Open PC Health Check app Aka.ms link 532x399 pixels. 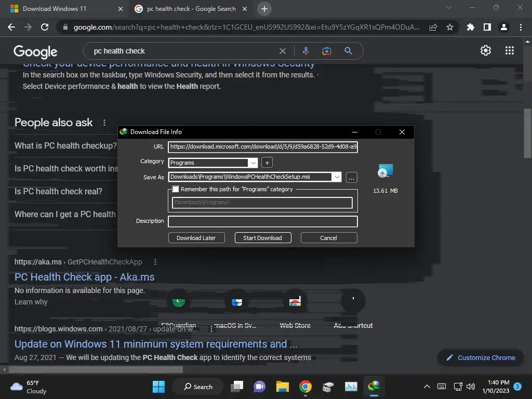click(x=85, y=277)
